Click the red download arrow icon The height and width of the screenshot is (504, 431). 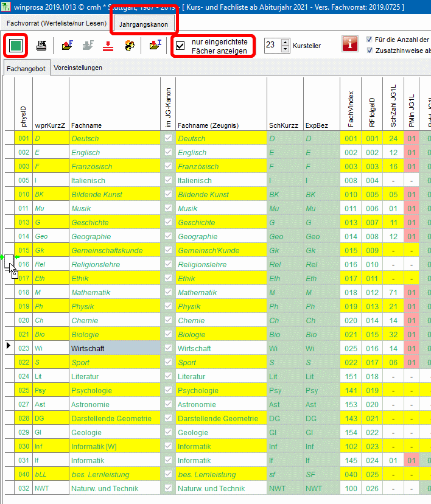(x=110, y=46)
